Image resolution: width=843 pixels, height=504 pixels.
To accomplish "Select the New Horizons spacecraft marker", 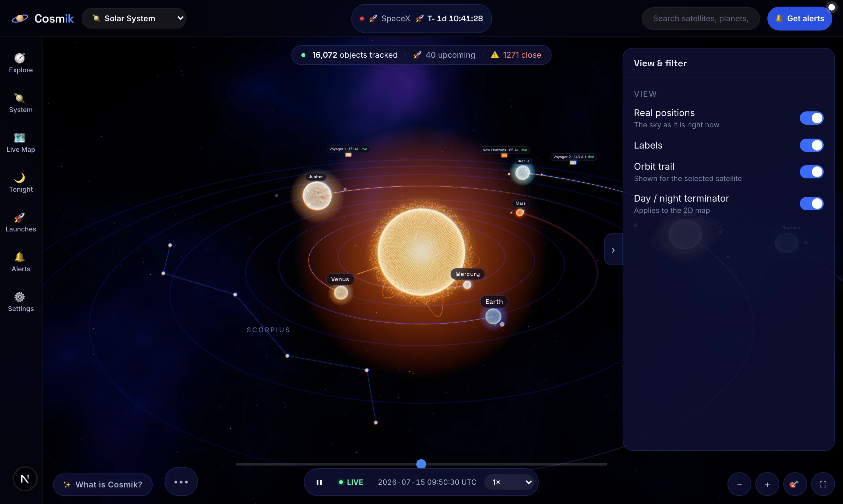I will (x=504, y=156).
